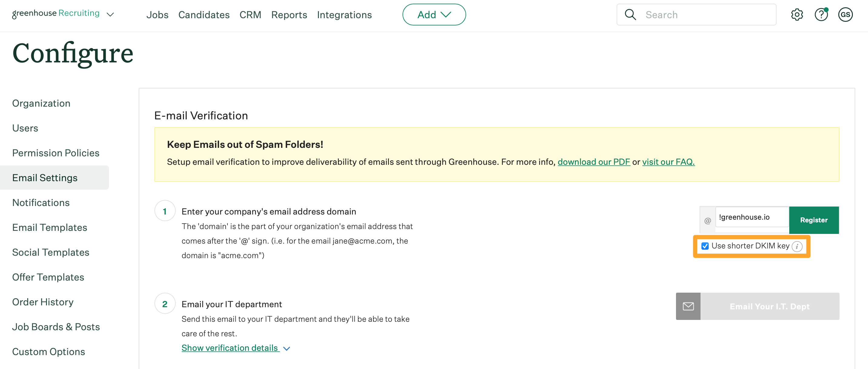Expand the Add dropdown button
This screenshot has width=868, height=369.
coord(434,15)
